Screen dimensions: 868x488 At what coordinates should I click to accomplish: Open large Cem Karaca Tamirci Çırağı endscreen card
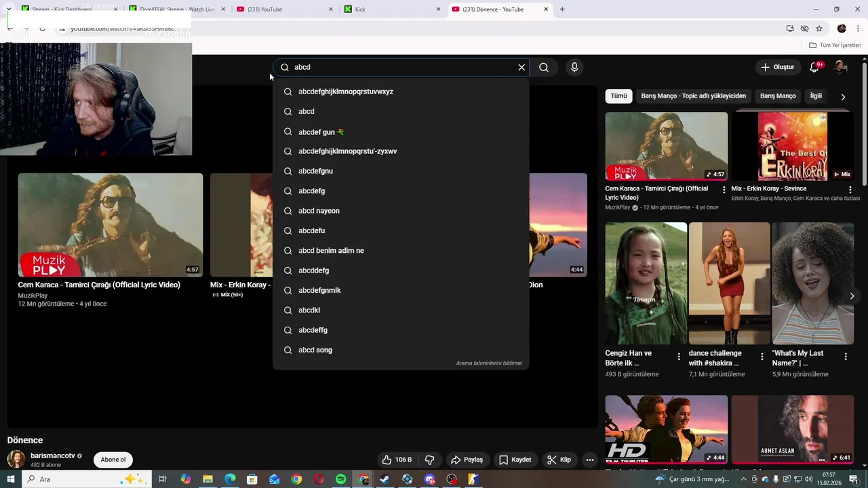pos(111,225)
